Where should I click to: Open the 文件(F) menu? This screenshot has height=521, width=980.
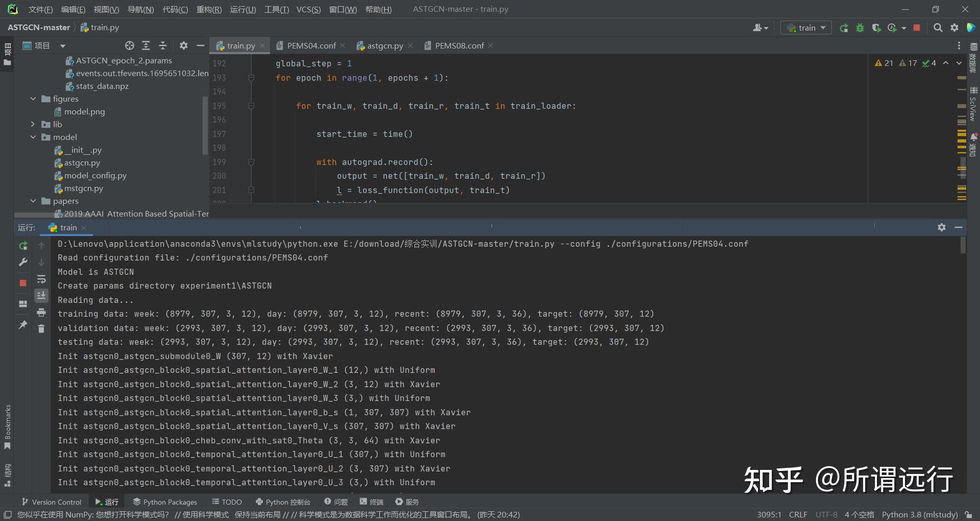point(40,9)
